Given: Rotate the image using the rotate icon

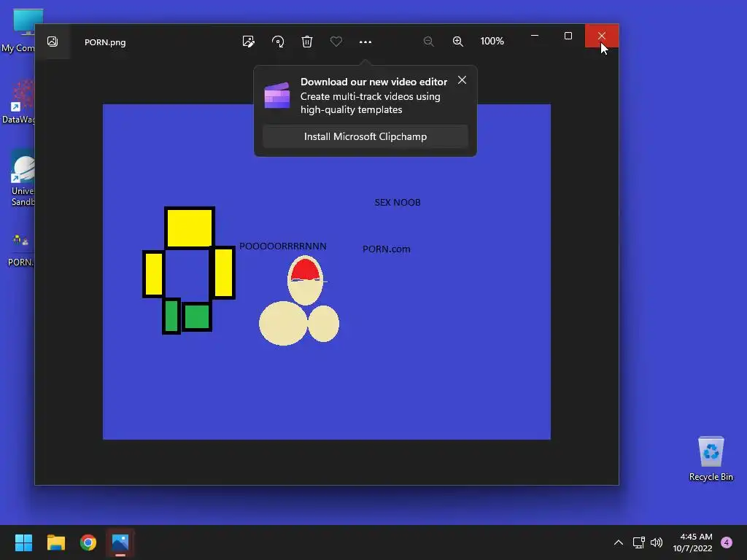Looking at the screenshot, I should pos(278,42).
